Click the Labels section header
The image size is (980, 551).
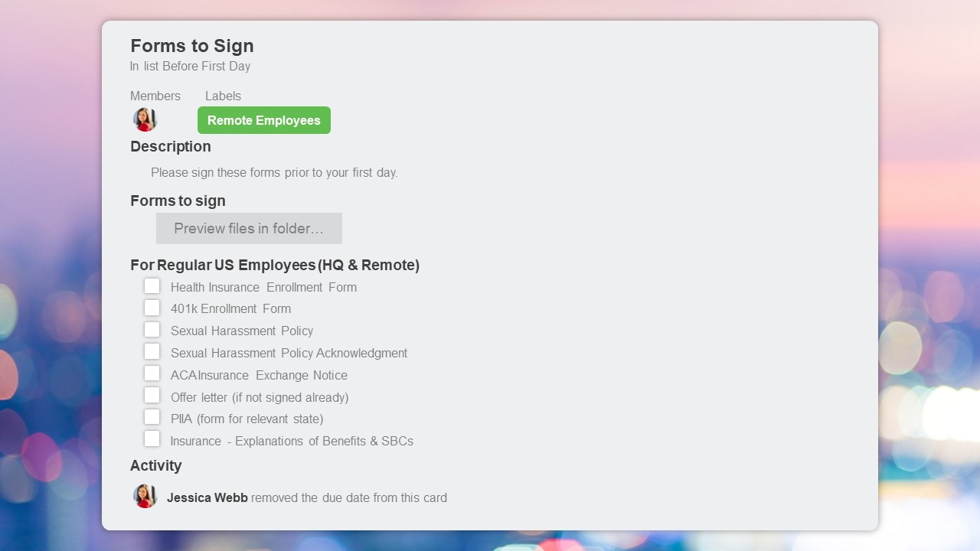pyautogui.click(x=223, y=96)
